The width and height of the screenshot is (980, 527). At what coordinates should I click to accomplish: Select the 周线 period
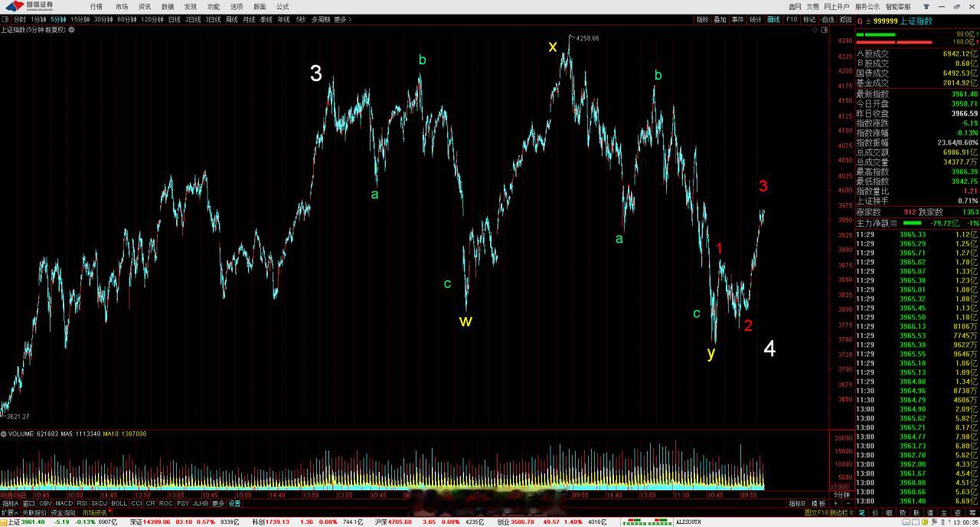[x=231, y=19]
